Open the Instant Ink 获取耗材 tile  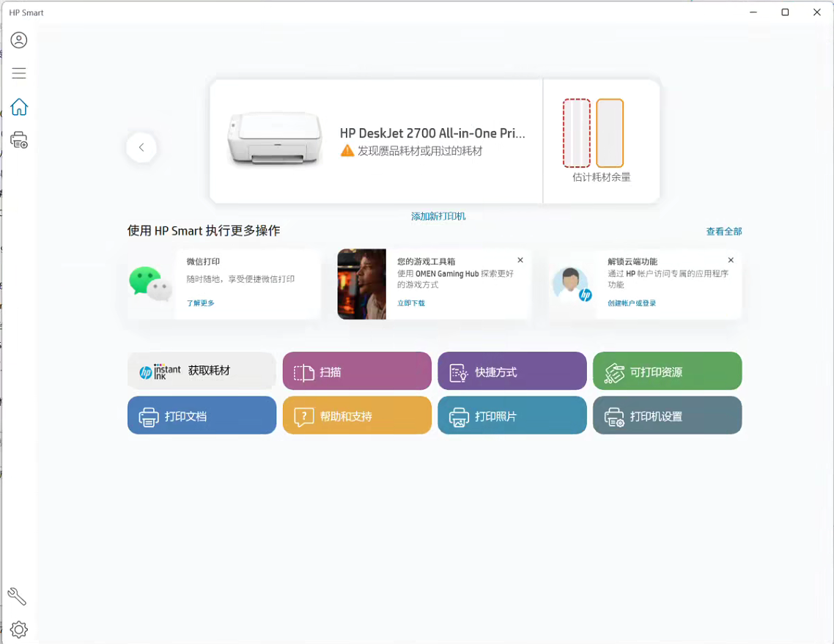click(x=202, y=371)
